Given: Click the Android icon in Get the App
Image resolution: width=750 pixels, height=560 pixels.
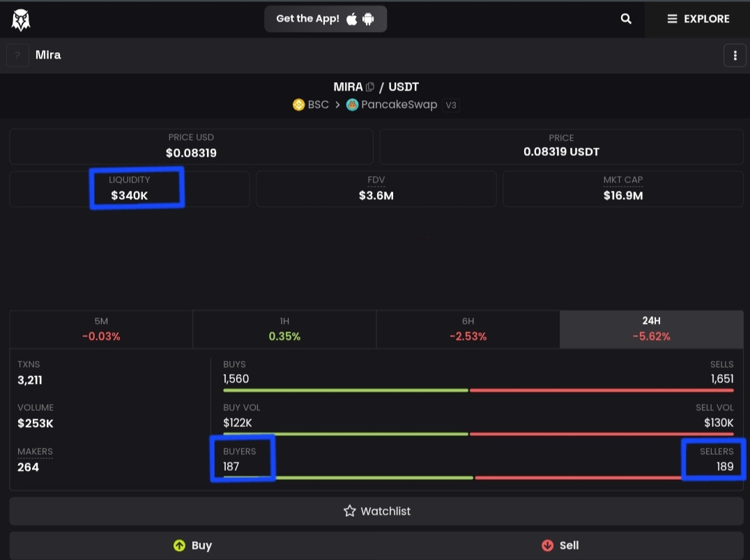Looking at the screenshot, I should (x=368, y=19).
